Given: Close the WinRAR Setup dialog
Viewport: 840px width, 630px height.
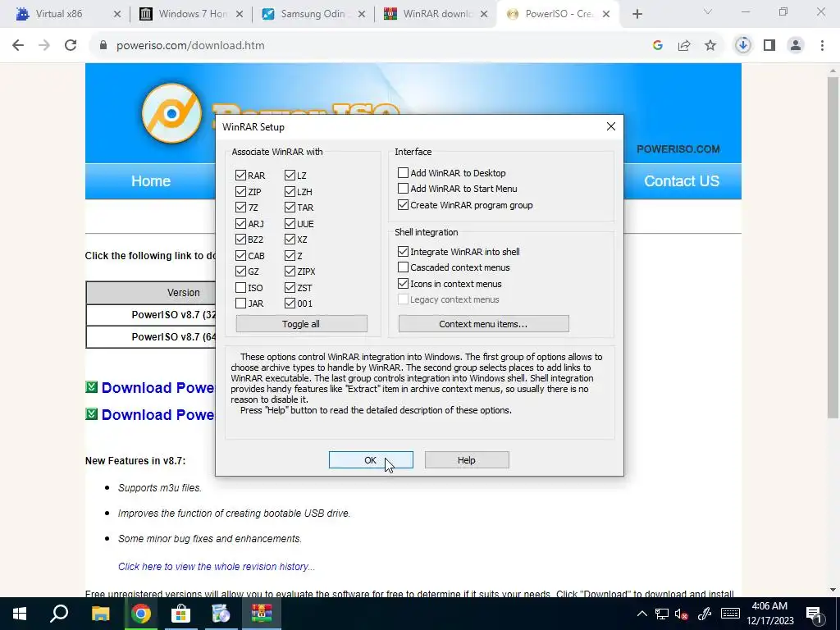Looking at the screenshot, I should tap(610, 127).
